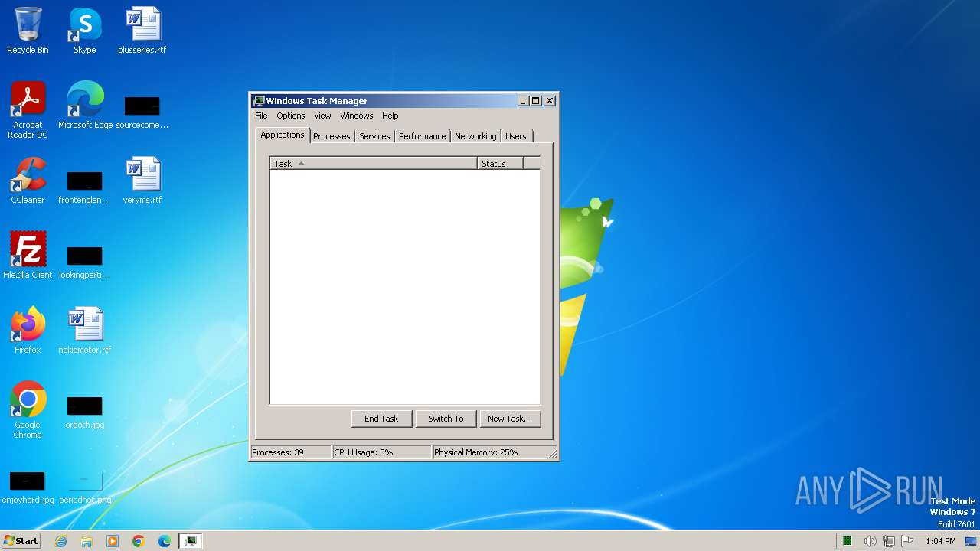Open the Action Center flag icon
Screen dimensions: 980x551
click(x=908, y=541)
